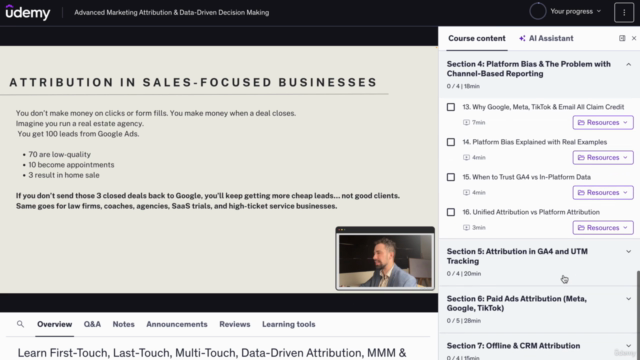Click the AI Assistant sparkle icon

coord(522,38)
